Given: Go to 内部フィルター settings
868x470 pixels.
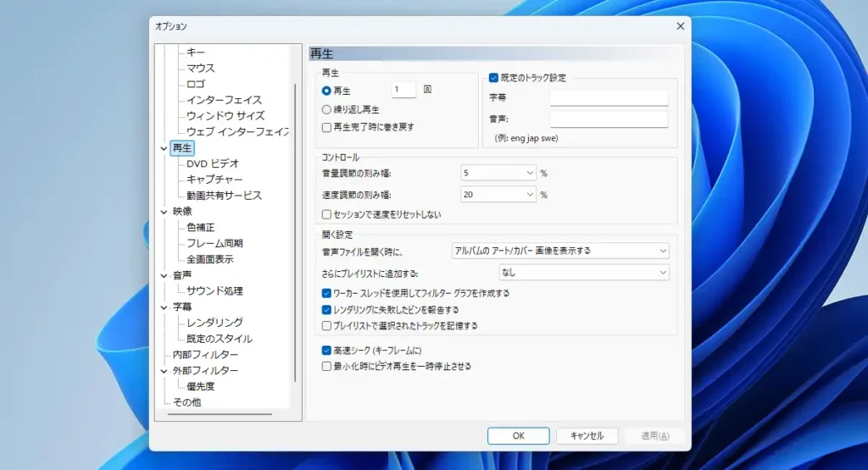Looking at the screenshot, I should coord(205,355).
